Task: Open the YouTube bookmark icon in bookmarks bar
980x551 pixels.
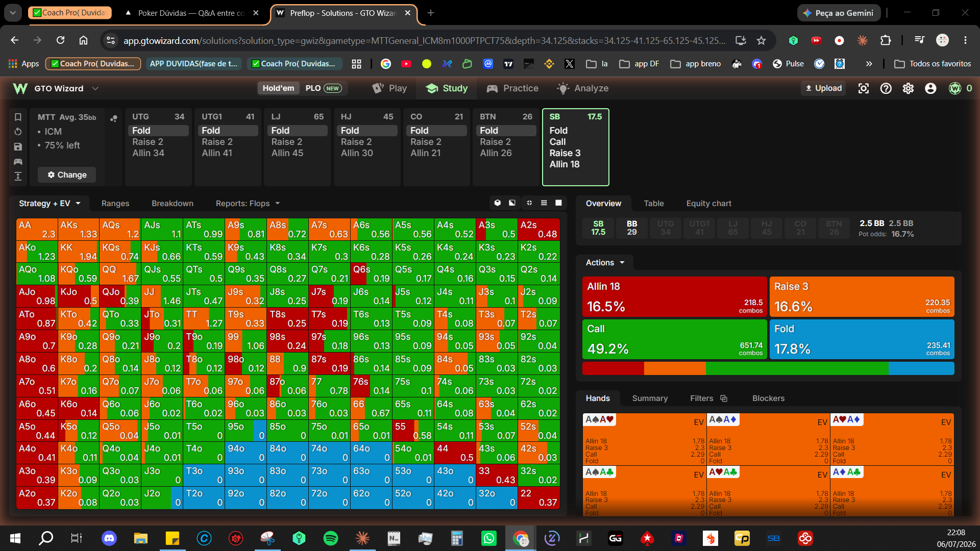Action: [406, 64]
